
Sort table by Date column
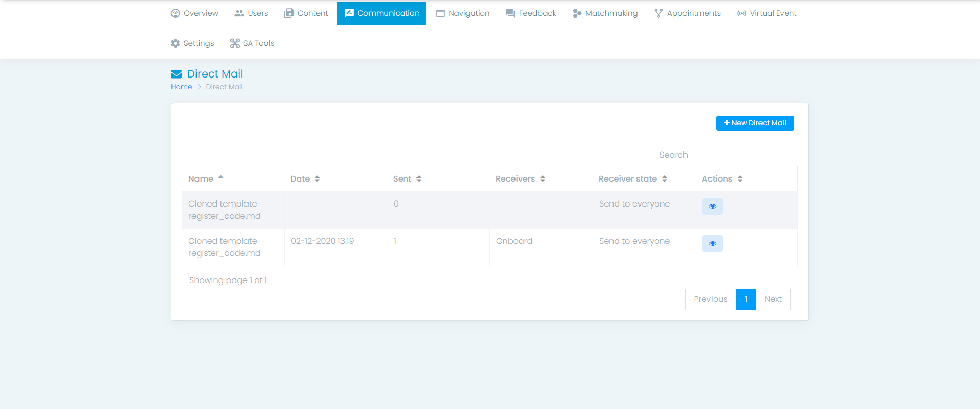click(x=335, y=178)
